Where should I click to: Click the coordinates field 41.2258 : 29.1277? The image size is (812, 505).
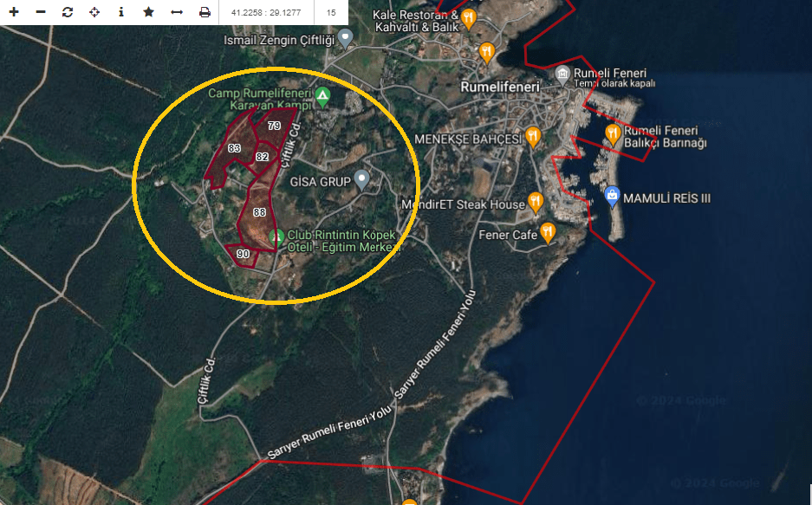point(267,12)
